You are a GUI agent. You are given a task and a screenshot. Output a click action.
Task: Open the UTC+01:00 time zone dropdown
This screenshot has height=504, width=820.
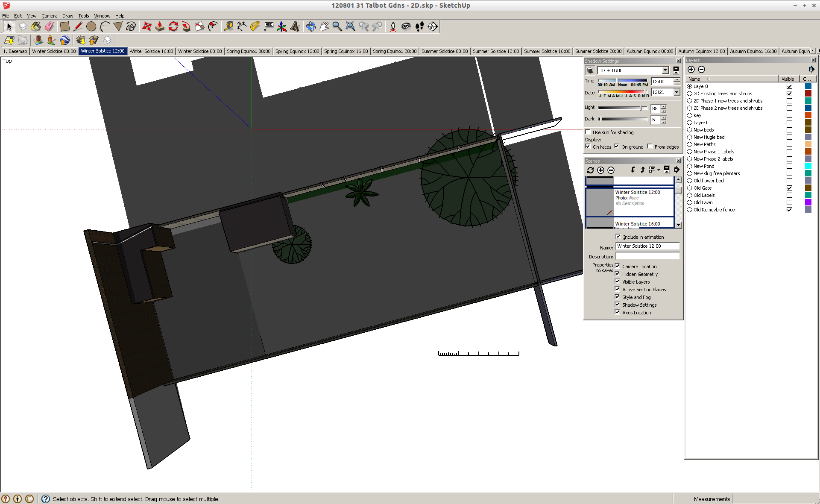[x=665, y=70]
